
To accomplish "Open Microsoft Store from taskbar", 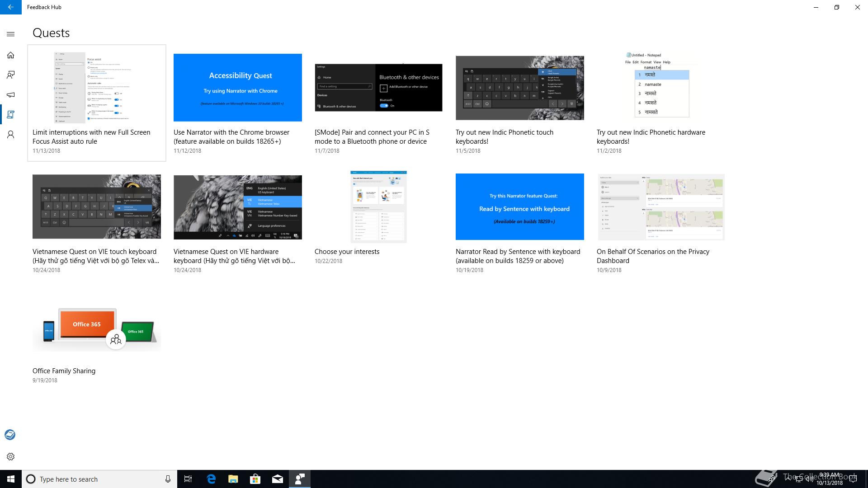I will point(255,479).
